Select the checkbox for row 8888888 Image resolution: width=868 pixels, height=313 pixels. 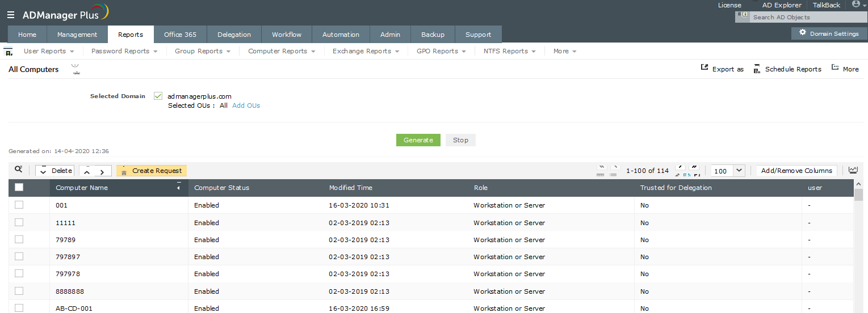coord(19,291)
